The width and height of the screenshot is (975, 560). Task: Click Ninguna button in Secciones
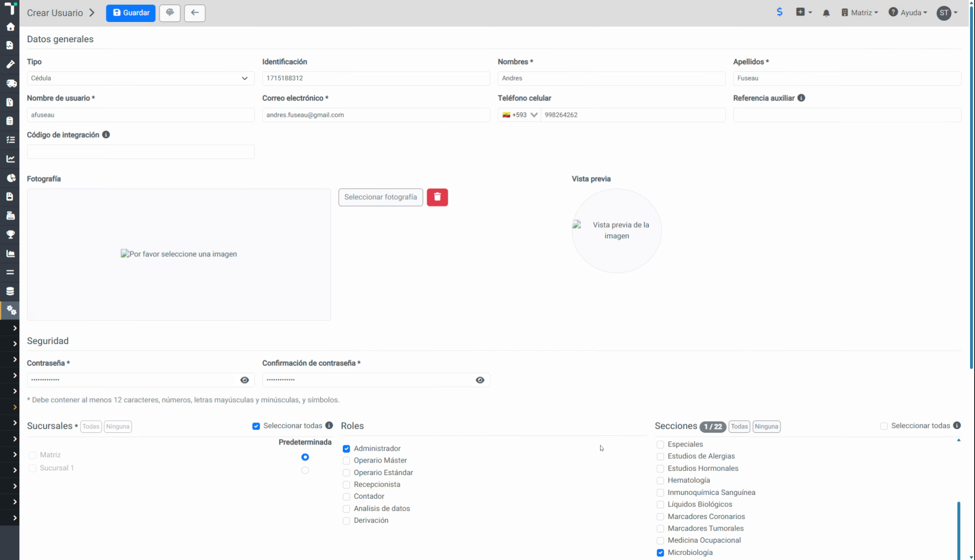click(x=767, y=426)
